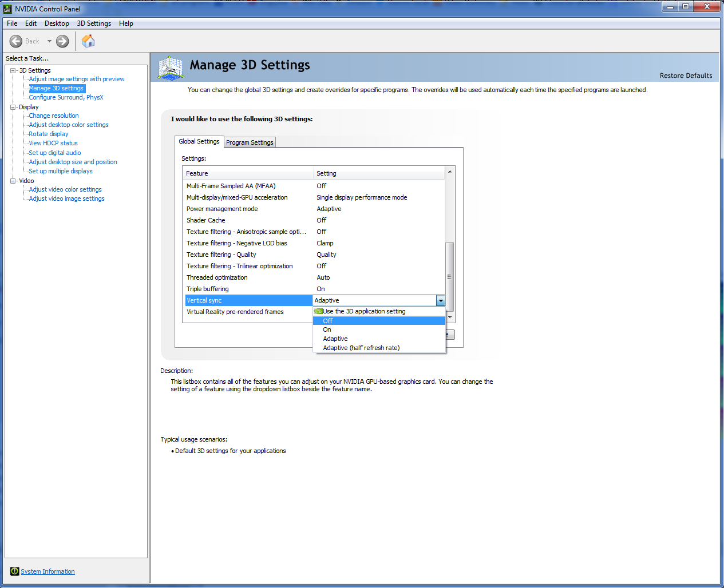Select Threaded optimization row

314,277
